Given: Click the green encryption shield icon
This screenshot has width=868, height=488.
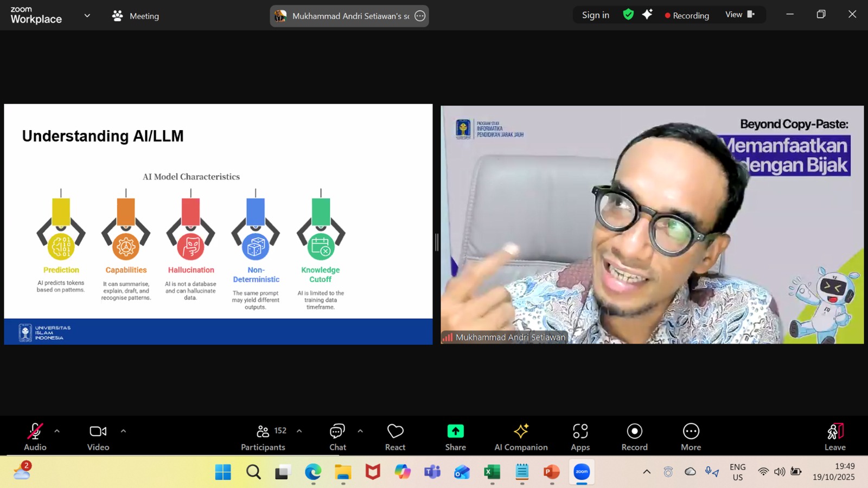Looking at the screenshot, I should point(628,15).
